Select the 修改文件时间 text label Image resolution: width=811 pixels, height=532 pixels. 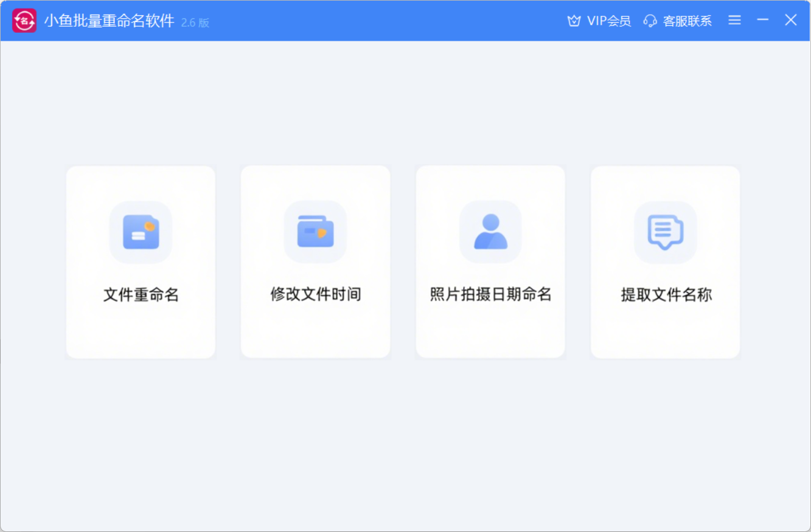315,295
